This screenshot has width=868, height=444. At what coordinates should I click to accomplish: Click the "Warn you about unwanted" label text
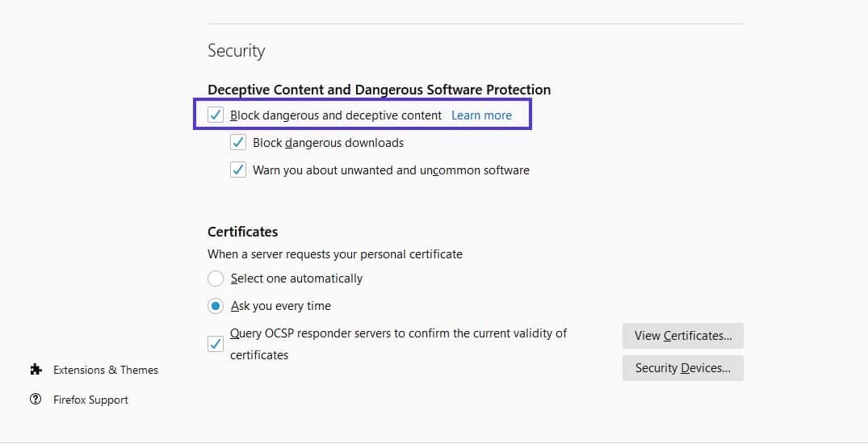coord(391,170)
